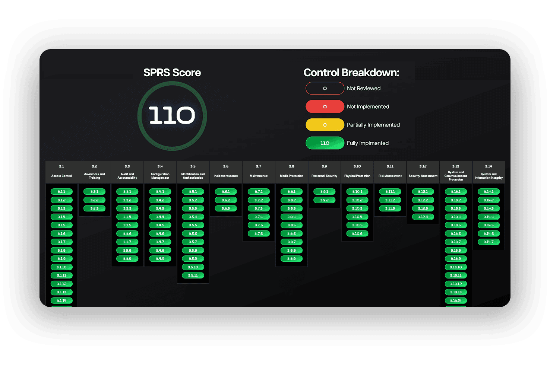The image size is (550, 392).
Task: Select control 3.13.14 in the Communications Protection column
Action: click(456, 300)
